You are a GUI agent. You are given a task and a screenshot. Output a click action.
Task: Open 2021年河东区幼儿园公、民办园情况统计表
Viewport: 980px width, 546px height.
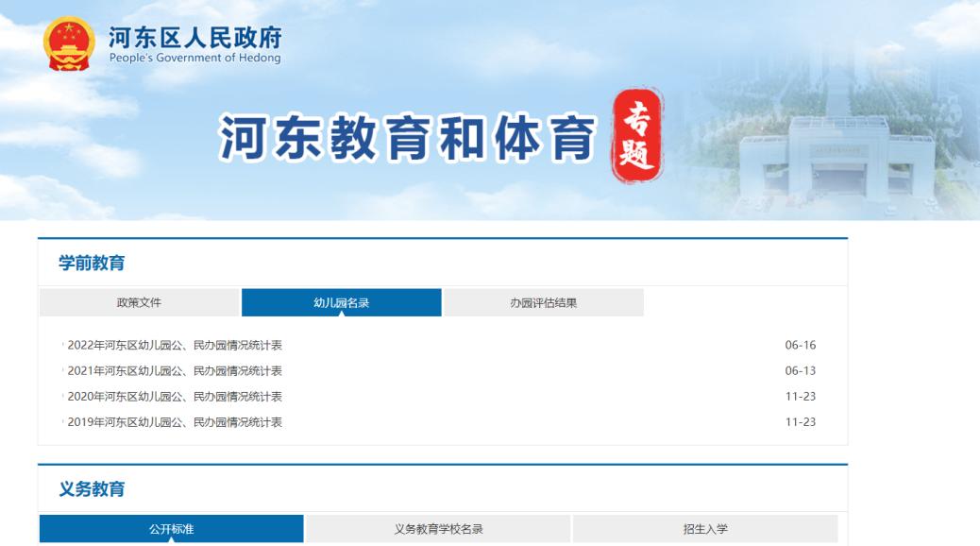175,371
